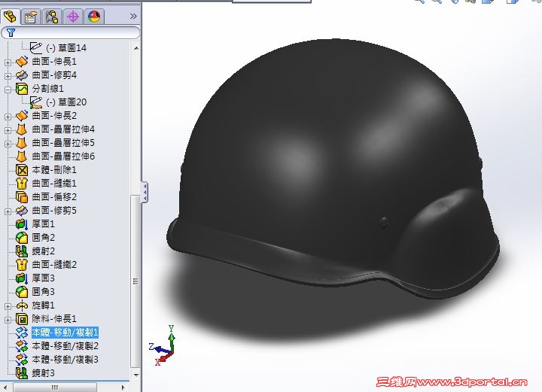The image size is (542, 392).
Task: Click the filter funnel icon
Action: [11, 33]
